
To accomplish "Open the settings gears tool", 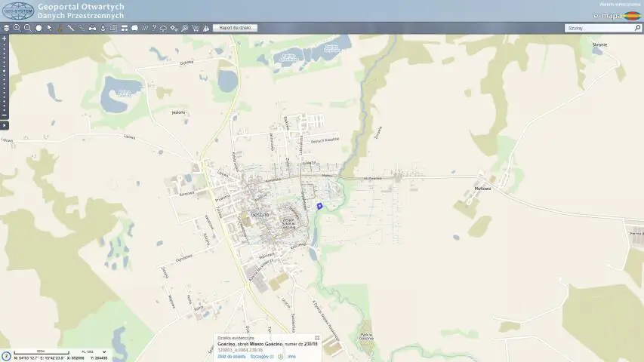I will 174,28.
